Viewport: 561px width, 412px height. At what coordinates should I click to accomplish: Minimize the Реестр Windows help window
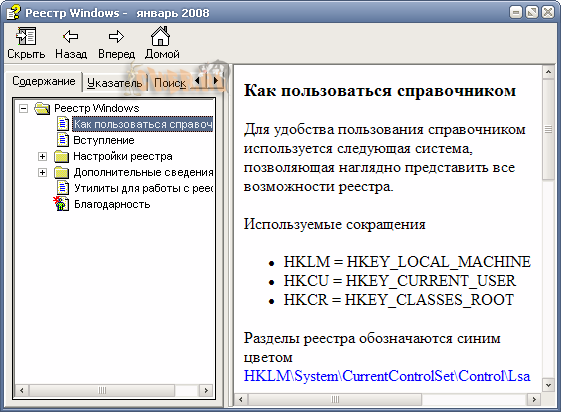pos(516,13)
